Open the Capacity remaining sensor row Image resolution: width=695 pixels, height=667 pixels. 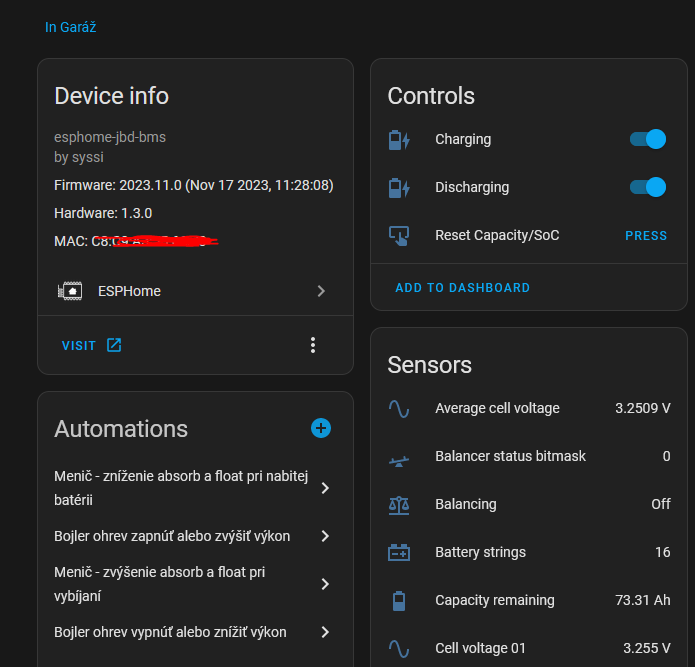coord(528,600)
